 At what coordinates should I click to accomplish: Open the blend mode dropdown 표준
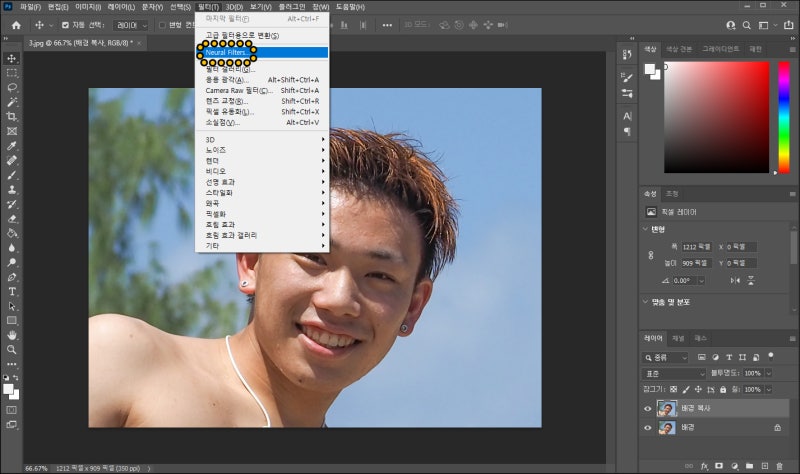coord(673,373)
